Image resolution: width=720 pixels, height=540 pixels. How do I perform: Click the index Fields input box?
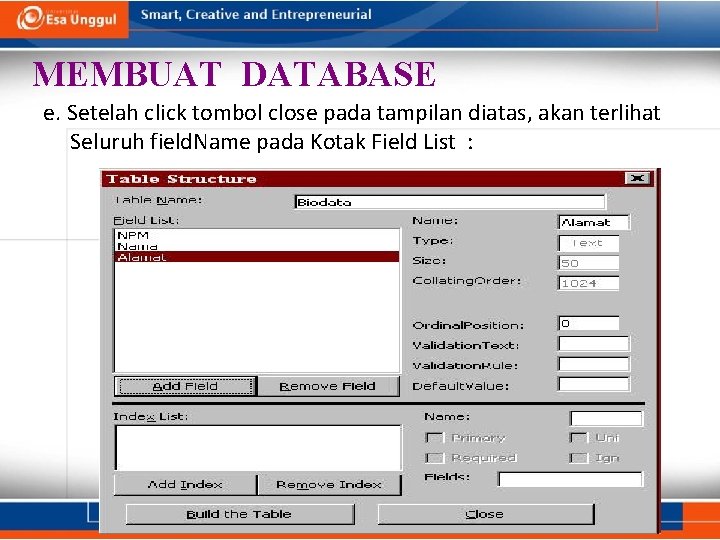pyautogui.click(x=570, y=479)
